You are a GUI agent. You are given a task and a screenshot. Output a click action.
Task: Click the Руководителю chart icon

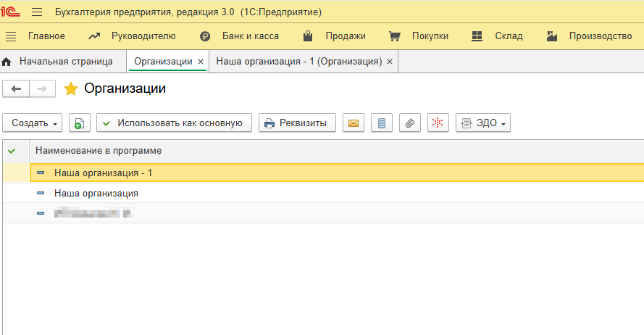94,36
